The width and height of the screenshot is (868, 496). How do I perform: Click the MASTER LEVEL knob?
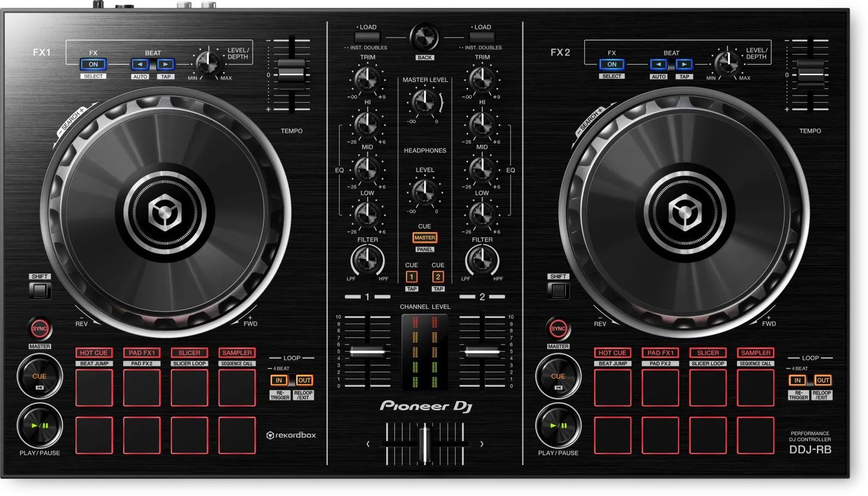424,101
